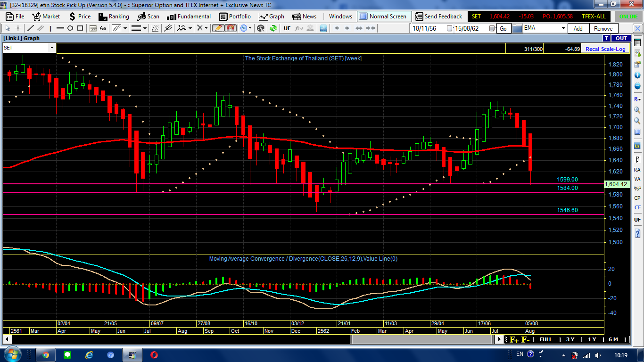Select the circle drawing tool
Image resolution: width=644 pixels, height=362 pixels.
pos(70,28)
